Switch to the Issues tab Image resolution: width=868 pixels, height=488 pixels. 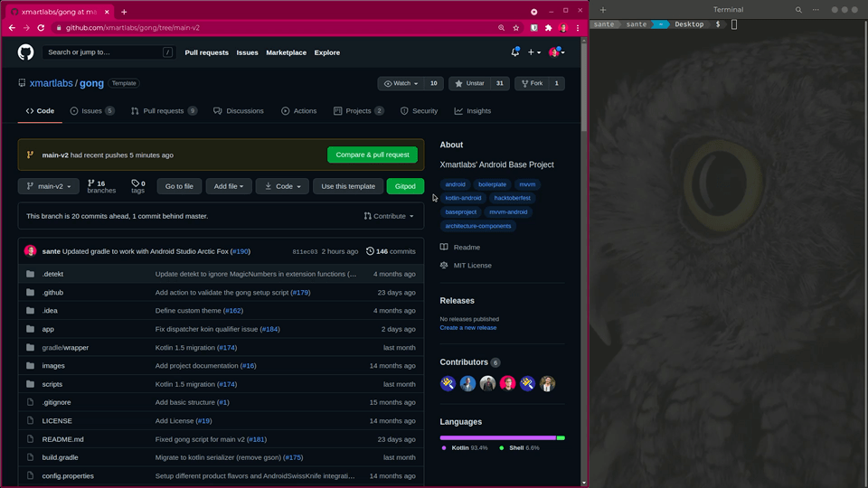[91, 111]
